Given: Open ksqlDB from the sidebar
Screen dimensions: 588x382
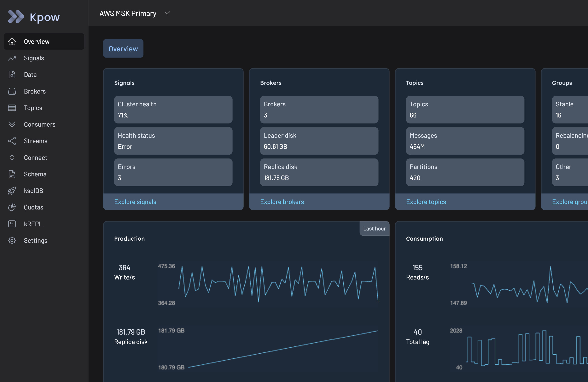Looking at the screenshot, I should click(x=44, y=191).
